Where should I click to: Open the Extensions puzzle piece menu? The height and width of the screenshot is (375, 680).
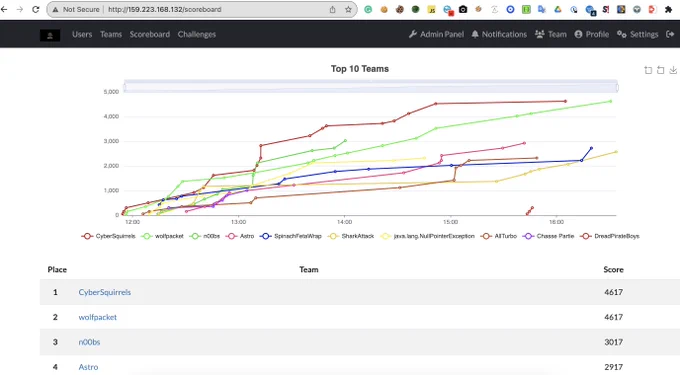(x=668, y=9)
